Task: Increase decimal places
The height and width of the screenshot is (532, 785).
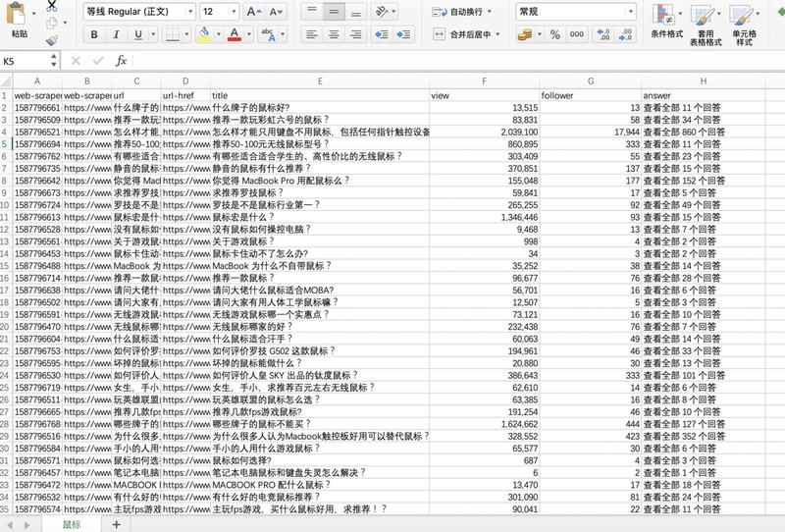Action: [x=603, y=34]
